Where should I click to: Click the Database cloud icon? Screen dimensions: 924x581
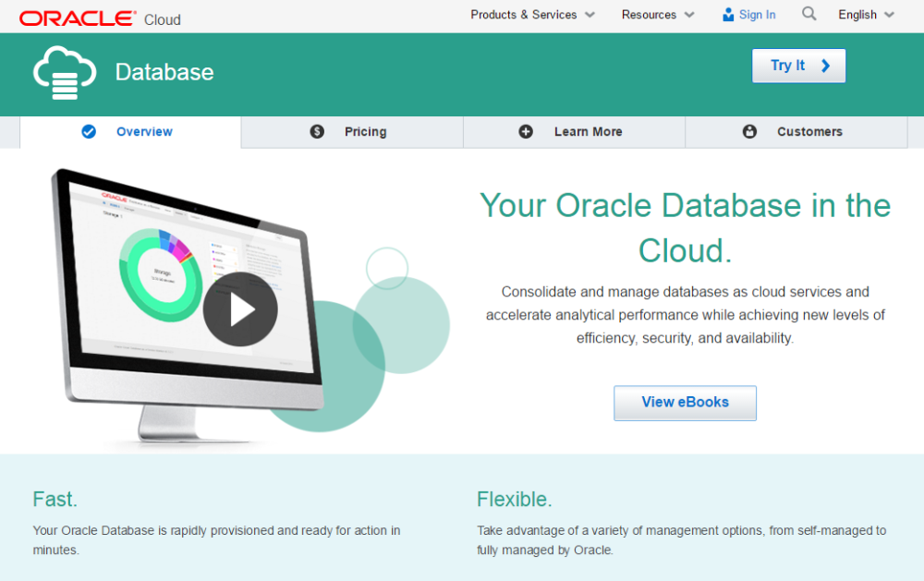(x=63, y=73)
